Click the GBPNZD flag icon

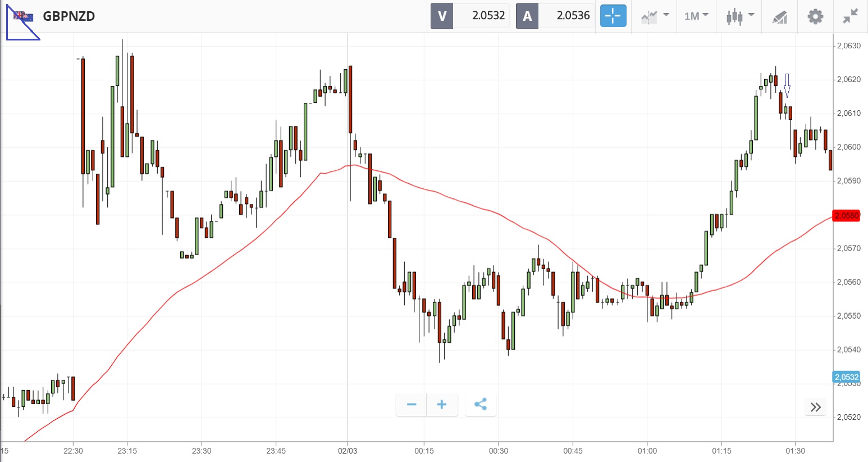click(x=23, y=16)
